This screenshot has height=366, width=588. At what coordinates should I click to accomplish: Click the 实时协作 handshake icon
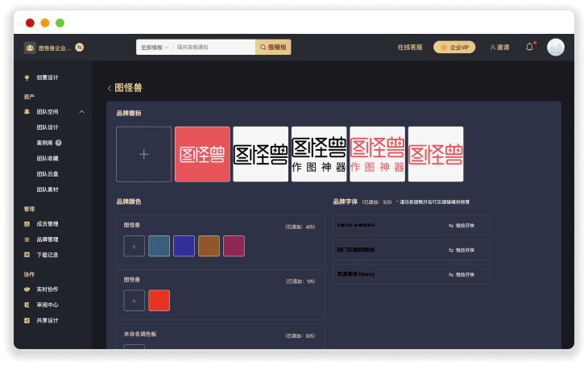[x=27, y=289]
